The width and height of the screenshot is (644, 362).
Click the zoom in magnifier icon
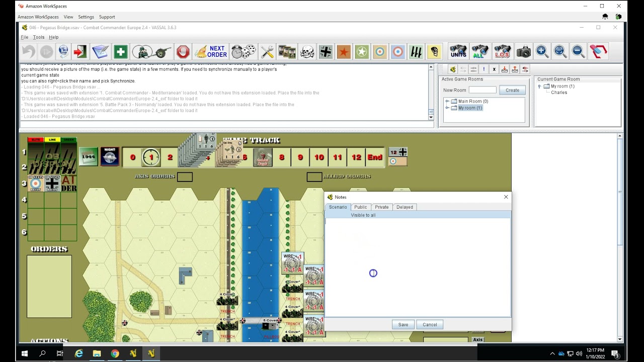(x=542, y=51)
